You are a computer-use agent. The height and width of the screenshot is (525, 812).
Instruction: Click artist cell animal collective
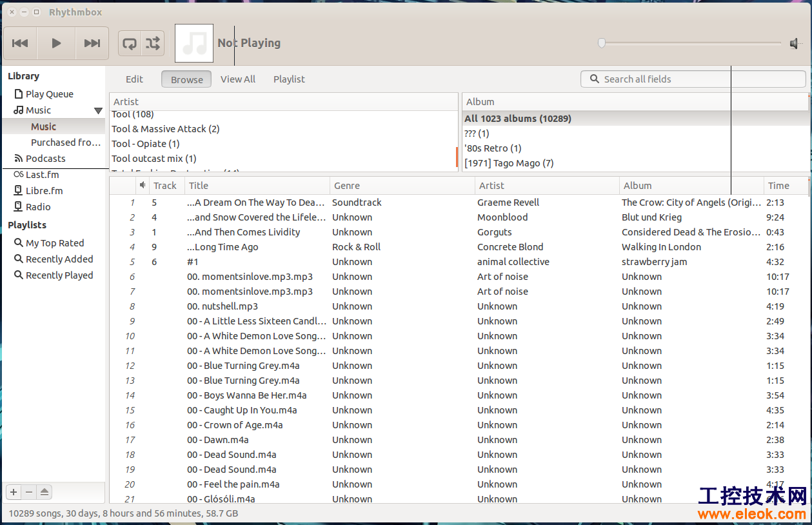coord(513,262)
